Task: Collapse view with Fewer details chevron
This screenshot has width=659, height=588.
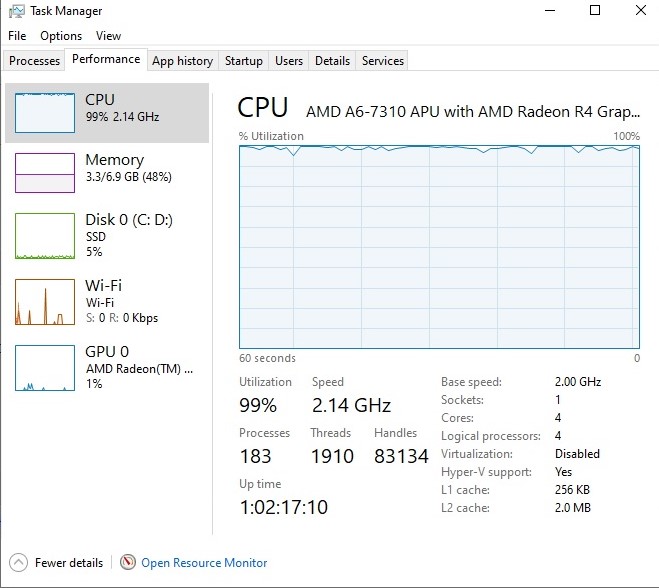Action: (x=19, y=563)
